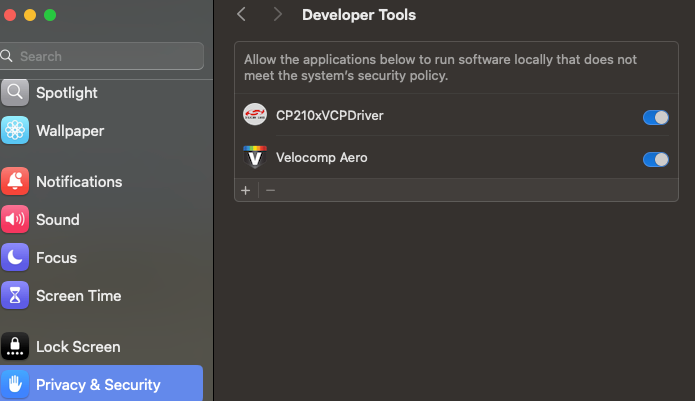695x401 pixels.
Task: Click the Sound speaker icon
Action: (15, 220)
